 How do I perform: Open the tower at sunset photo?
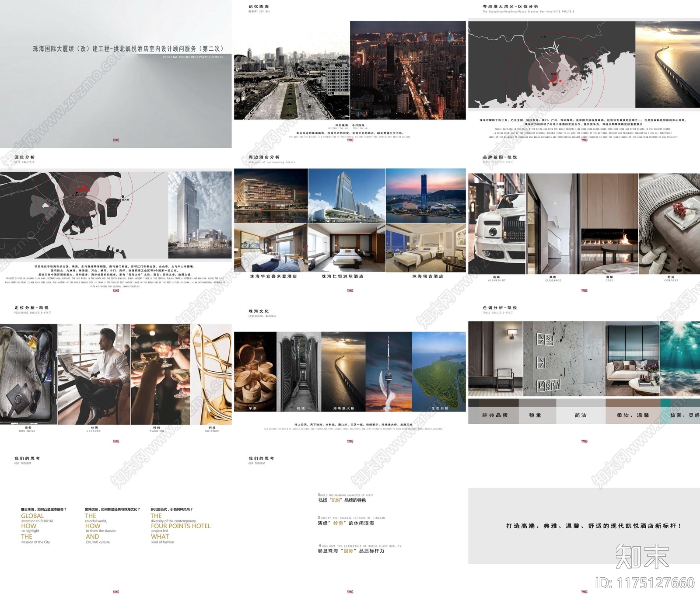[389, 372]
